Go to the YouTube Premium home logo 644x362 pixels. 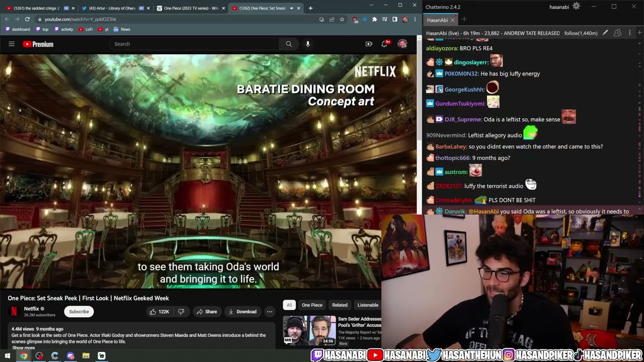[38, 44]
